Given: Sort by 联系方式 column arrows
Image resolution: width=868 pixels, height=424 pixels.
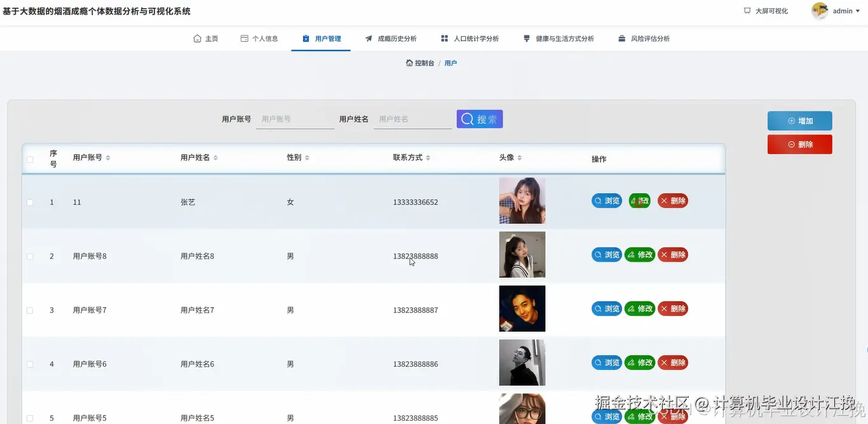Looking at the screenshot, I should pos(428,157).
